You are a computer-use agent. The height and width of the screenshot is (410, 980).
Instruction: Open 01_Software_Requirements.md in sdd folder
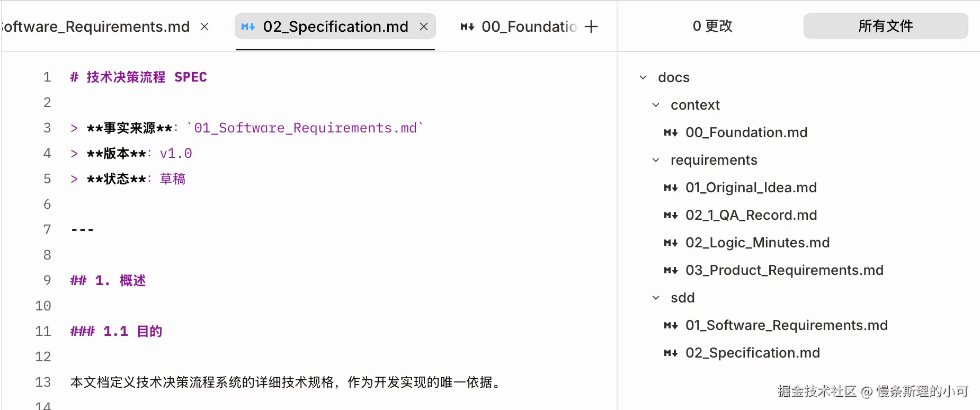coord(786,325)
